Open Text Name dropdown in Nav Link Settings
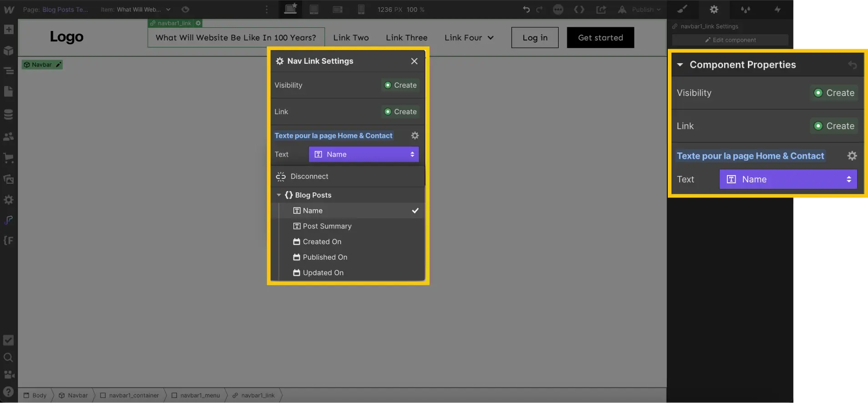868x403 pixels. (364, 154)
